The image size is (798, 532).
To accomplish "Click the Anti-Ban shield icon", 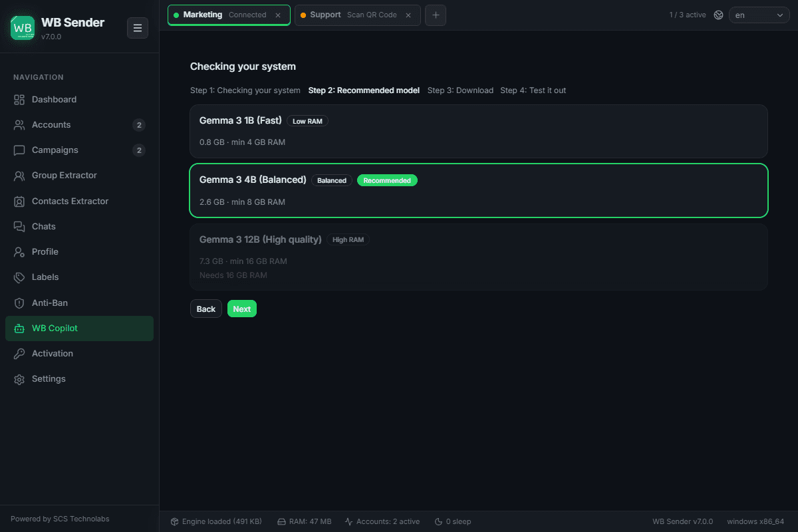I will (x=19, y=303).
